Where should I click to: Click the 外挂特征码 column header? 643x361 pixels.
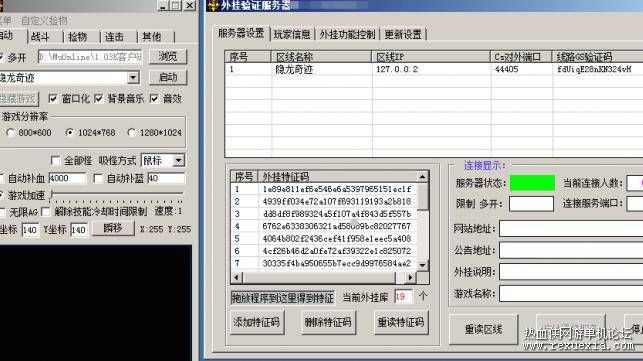337,177
